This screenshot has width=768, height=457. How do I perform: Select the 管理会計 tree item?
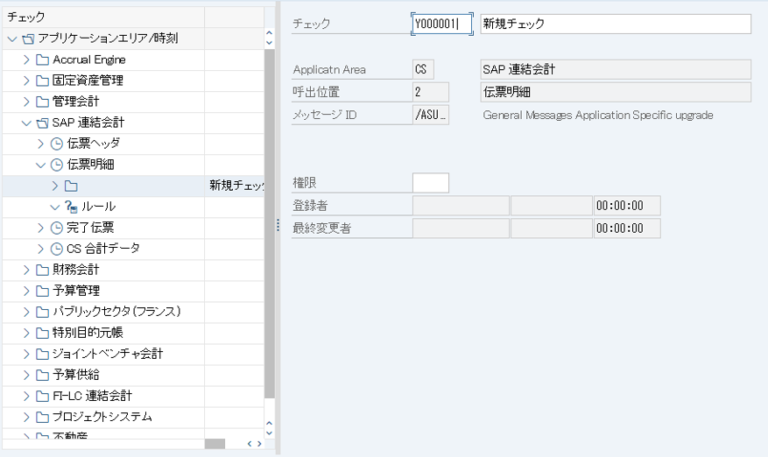[75, 102]
